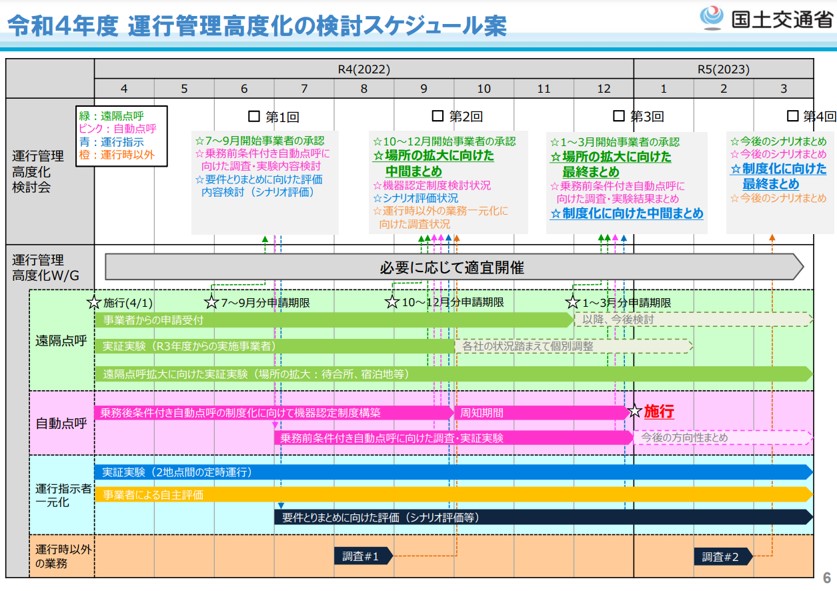Click the star beside 7〜9月分申請期限
Screen dimensions: 837x591
(211, 302)
